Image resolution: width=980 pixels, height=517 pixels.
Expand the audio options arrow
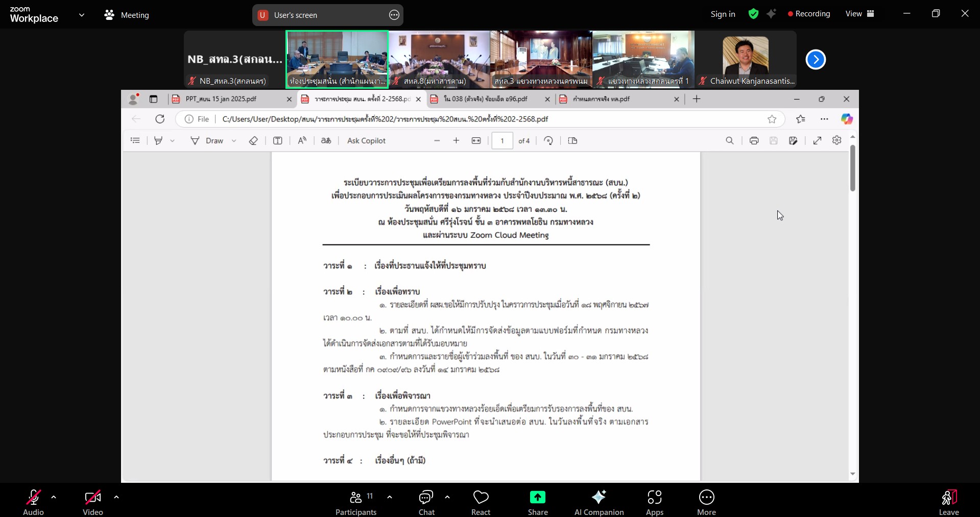tap(54, 497)
